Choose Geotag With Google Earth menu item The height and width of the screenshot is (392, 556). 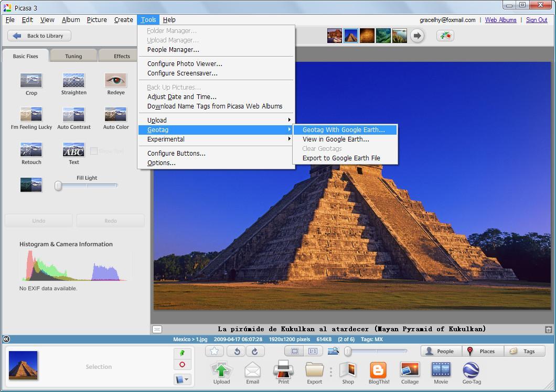click(x=344, y=129)
